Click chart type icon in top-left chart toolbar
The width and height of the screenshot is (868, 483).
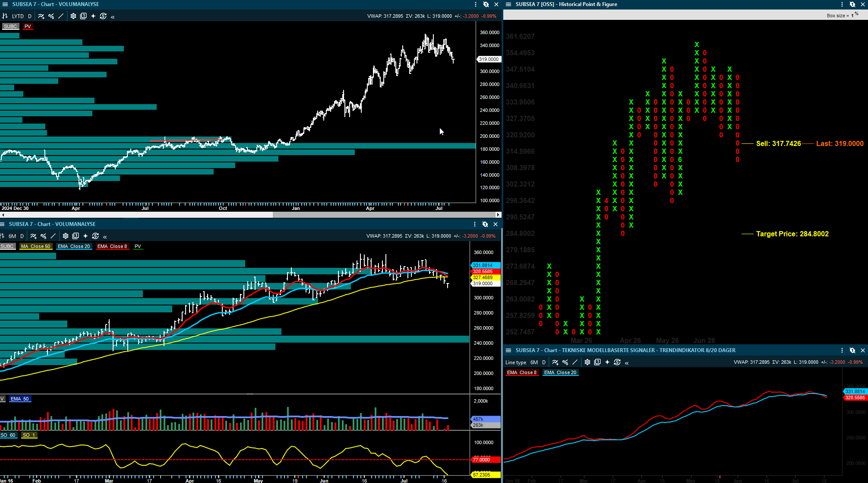coord(5,16)
